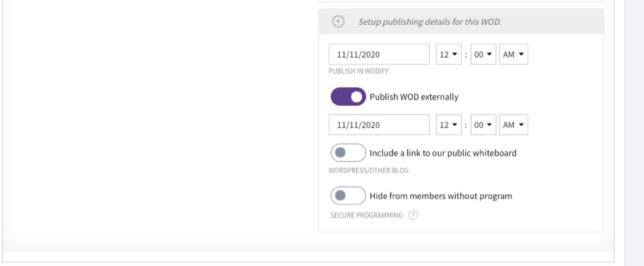
Task: Focus the Publish in Wodify date field
Action: tap(379, 54)
